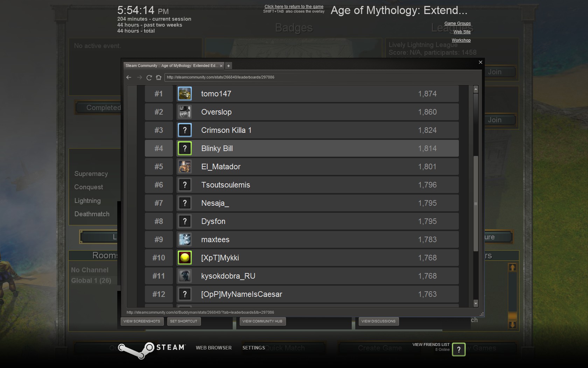Open kysokdobra_RU's avatar
Image resolution: width=588 pixels, height=368 pixels.
pyautogui.click(x=185, y=276)
